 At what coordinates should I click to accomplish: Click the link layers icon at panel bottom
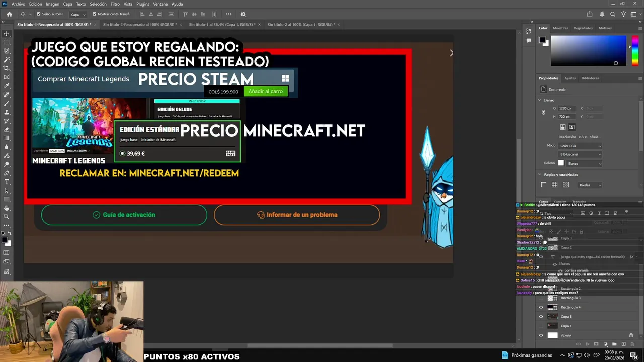click(578, 344)
